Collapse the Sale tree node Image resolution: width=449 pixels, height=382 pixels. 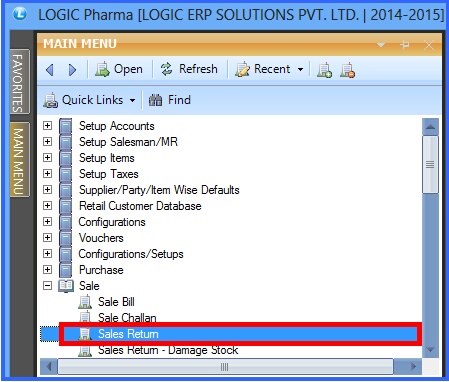point(48,286)
